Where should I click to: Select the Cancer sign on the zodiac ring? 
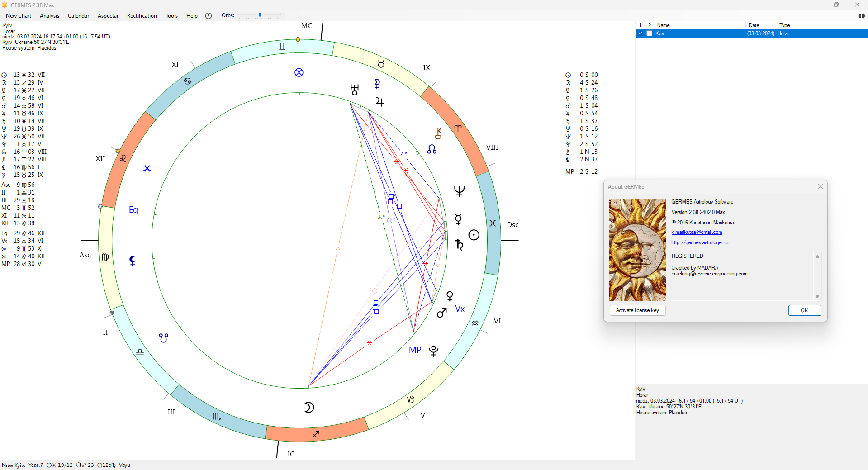tap(187, 81)
